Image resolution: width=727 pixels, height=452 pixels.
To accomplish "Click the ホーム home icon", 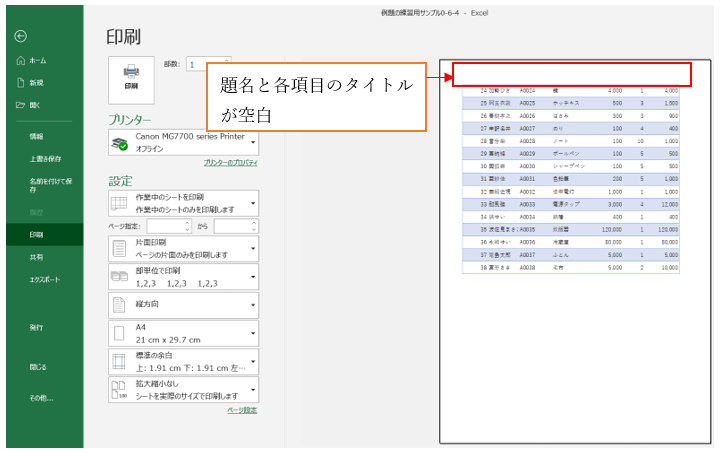I will click(21, 61).
